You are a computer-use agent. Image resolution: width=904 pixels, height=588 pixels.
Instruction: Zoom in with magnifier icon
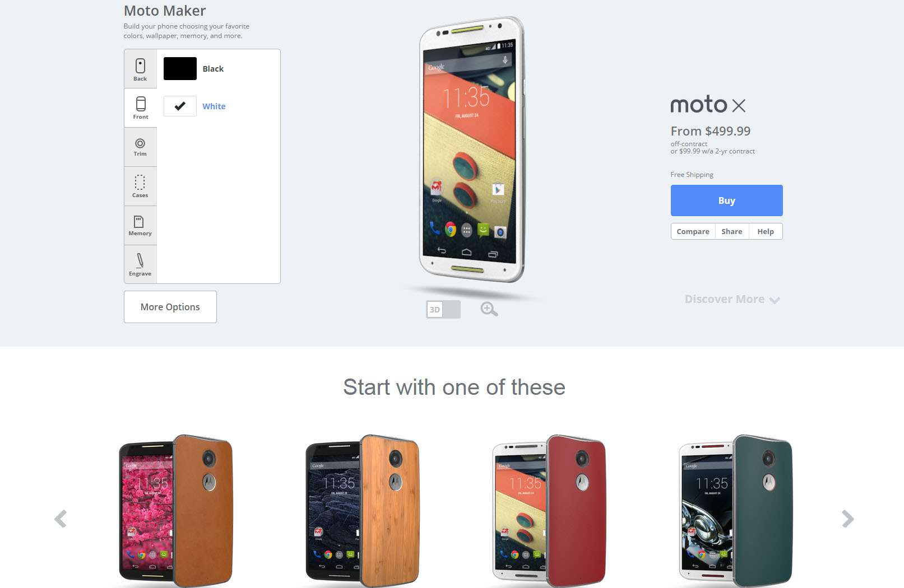tap(489, 309)
